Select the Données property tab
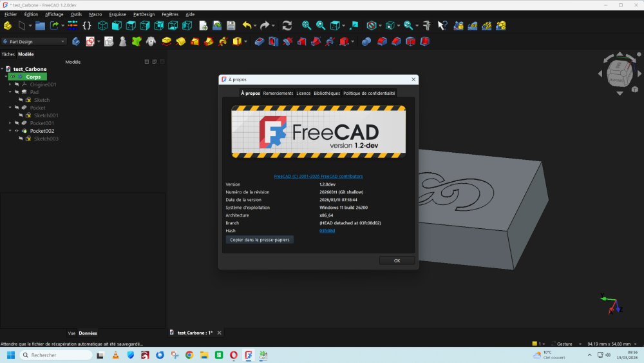 click(88, 333)
